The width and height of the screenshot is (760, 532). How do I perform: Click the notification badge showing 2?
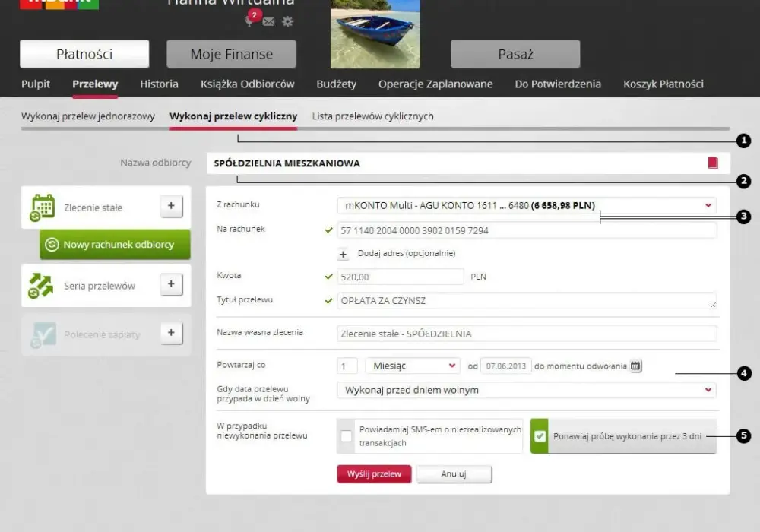click(x=254, y=14)
